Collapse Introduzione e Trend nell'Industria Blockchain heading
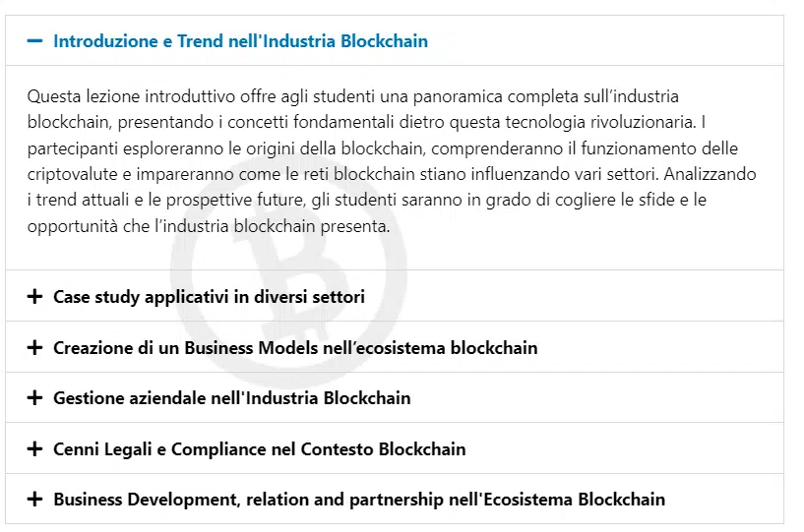 tap(240, 41)
